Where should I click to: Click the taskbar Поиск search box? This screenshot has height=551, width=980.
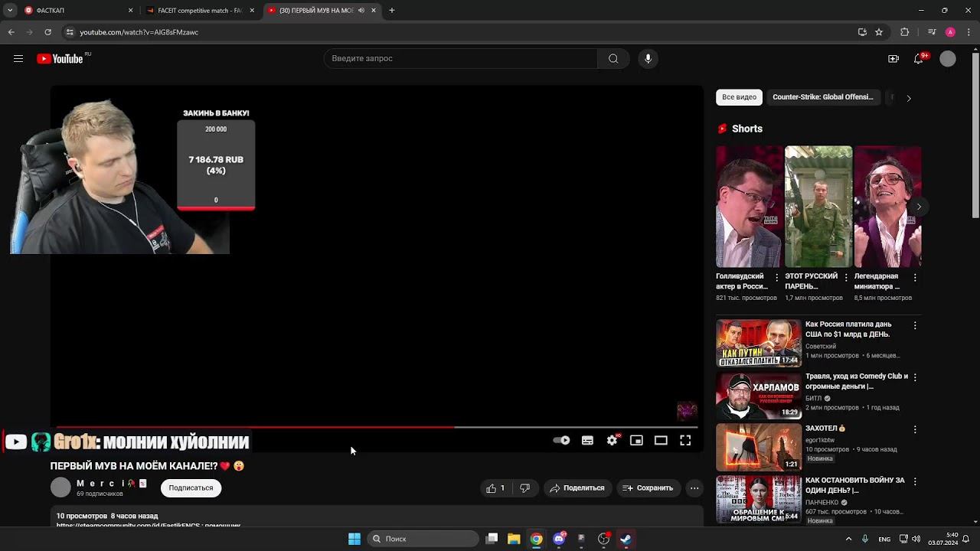423,539
